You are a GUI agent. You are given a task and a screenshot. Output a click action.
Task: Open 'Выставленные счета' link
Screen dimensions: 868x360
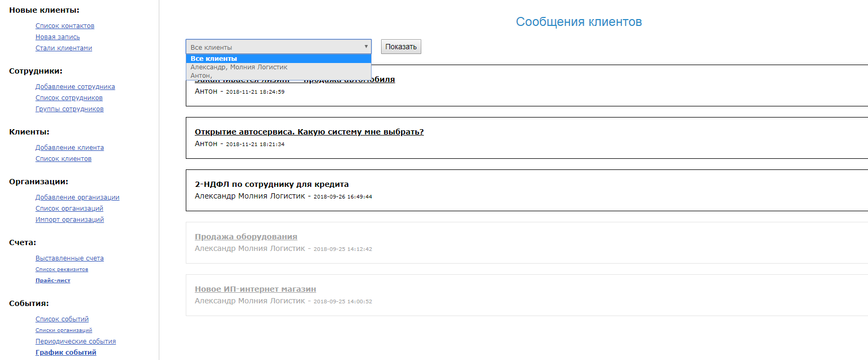pos(69,258)
